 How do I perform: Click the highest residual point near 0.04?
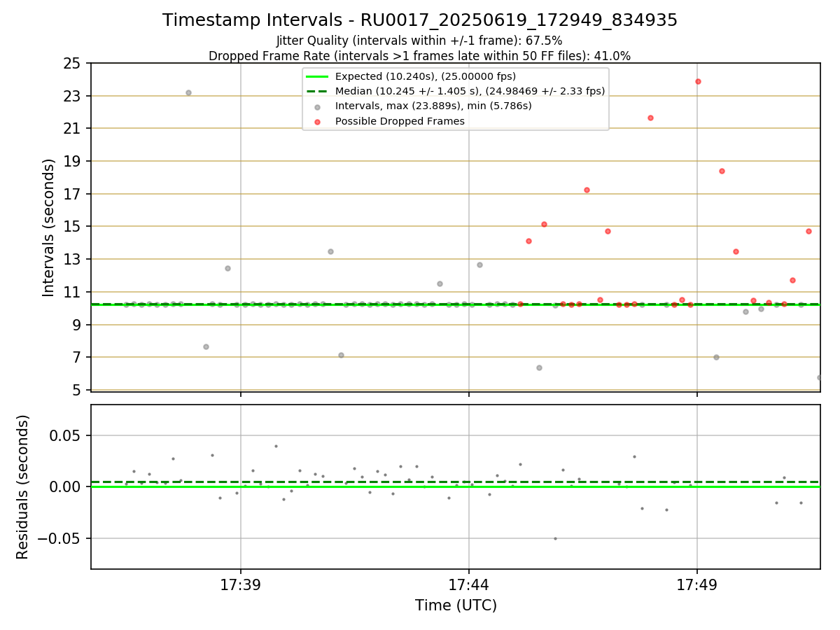276,446
